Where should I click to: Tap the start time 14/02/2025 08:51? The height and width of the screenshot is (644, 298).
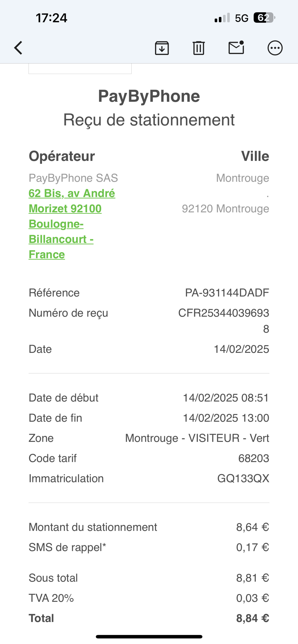click(x=226, y=398)
